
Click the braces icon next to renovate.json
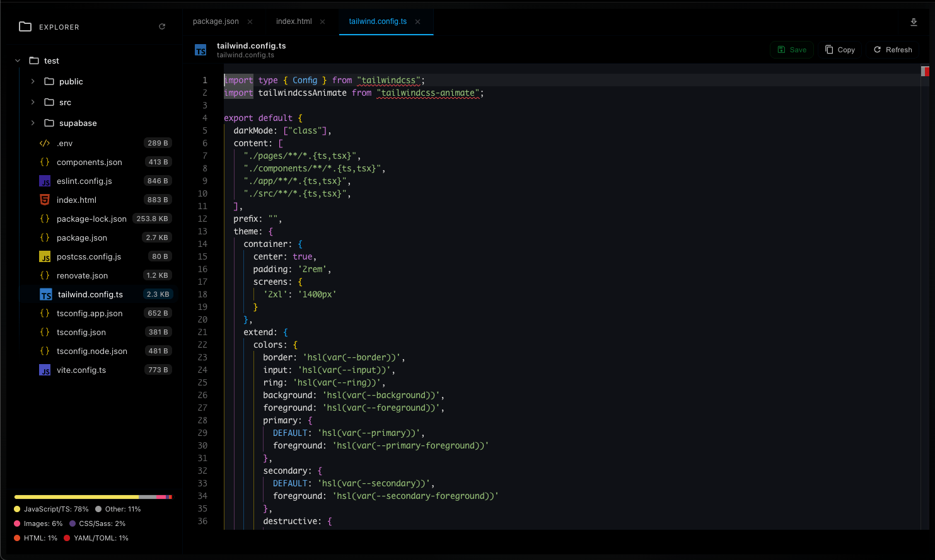(45, 275)
